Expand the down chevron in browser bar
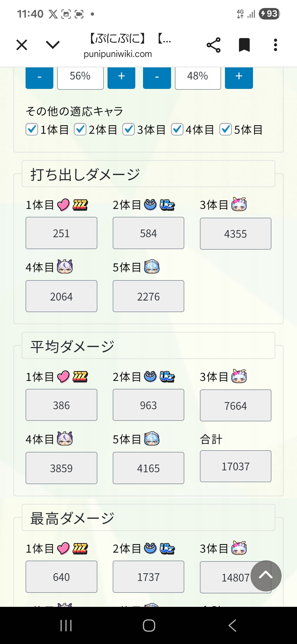297x644 pixels. point(53,45)
